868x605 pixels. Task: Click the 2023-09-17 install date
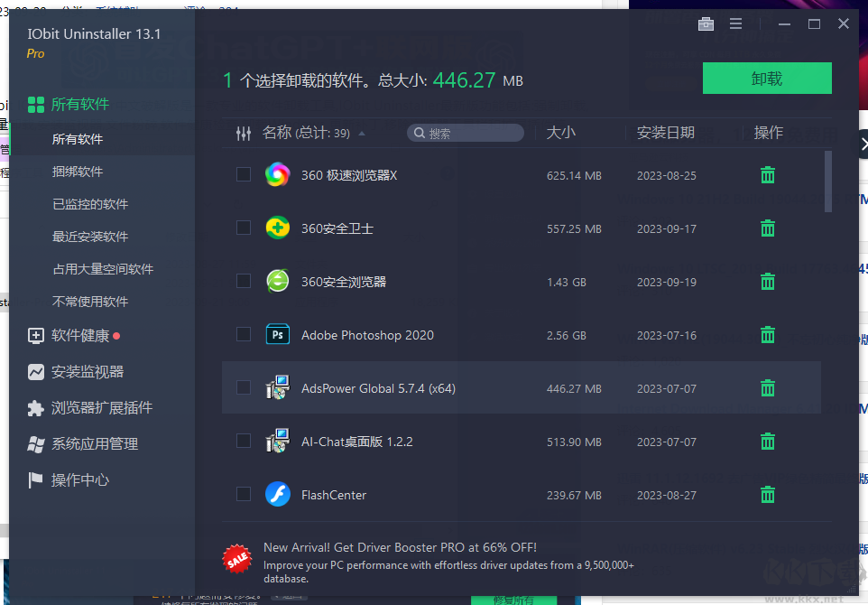click(667, 228)
